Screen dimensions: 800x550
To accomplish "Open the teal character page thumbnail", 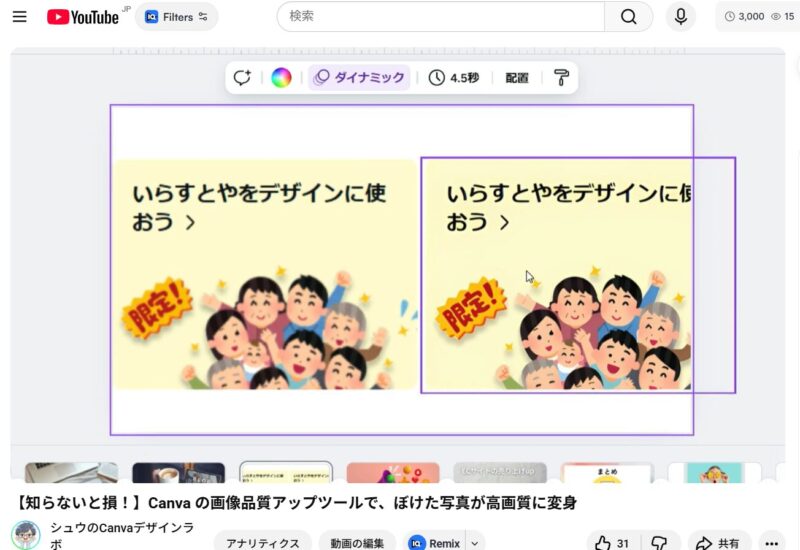I will (714, 473).
